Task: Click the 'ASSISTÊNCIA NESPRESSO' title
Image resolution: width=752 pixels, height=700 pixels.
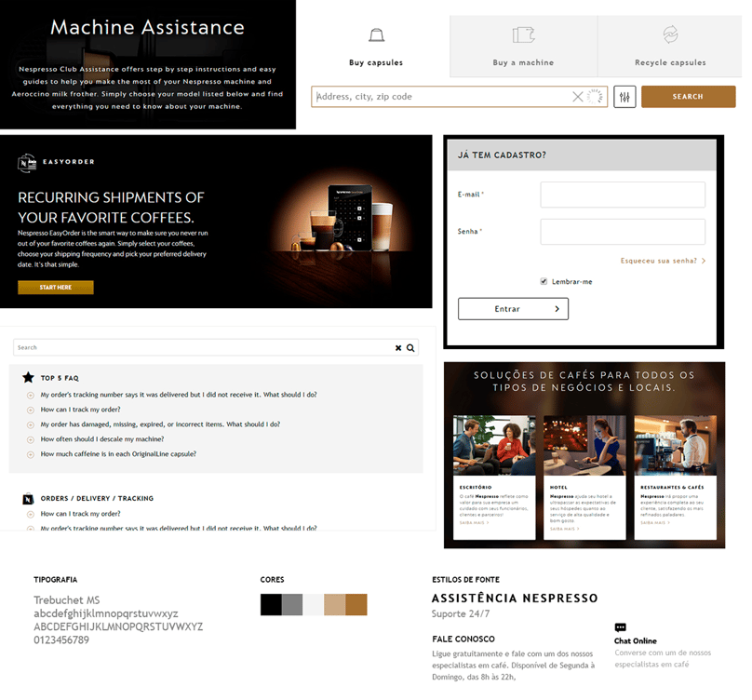Action: (515, 599)
